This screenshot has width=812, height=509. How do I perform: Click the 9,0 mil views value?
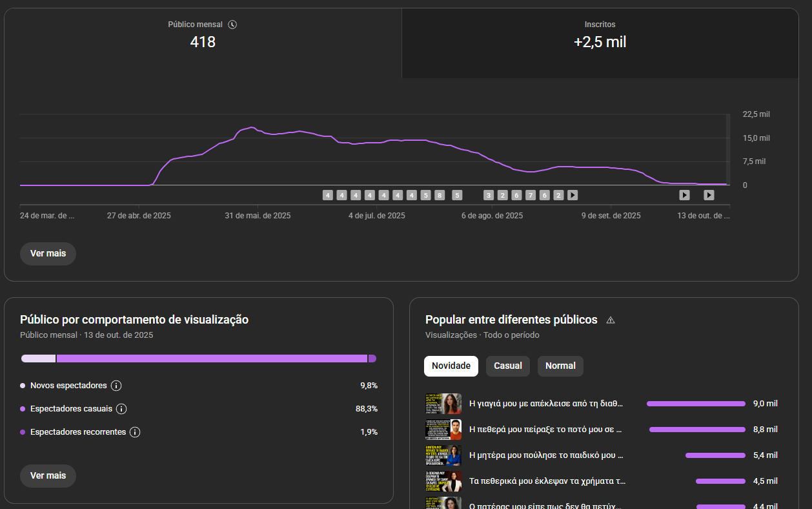[766, 404]
